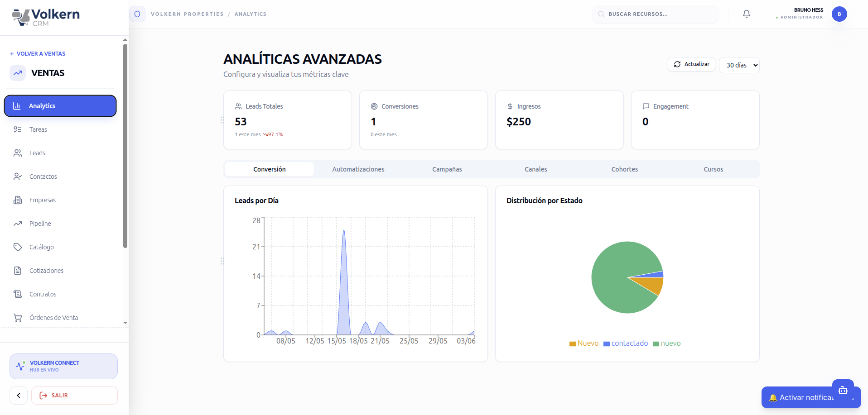Open the 30 días period dropdown
The image size is (868, 415).
(739, 65)
